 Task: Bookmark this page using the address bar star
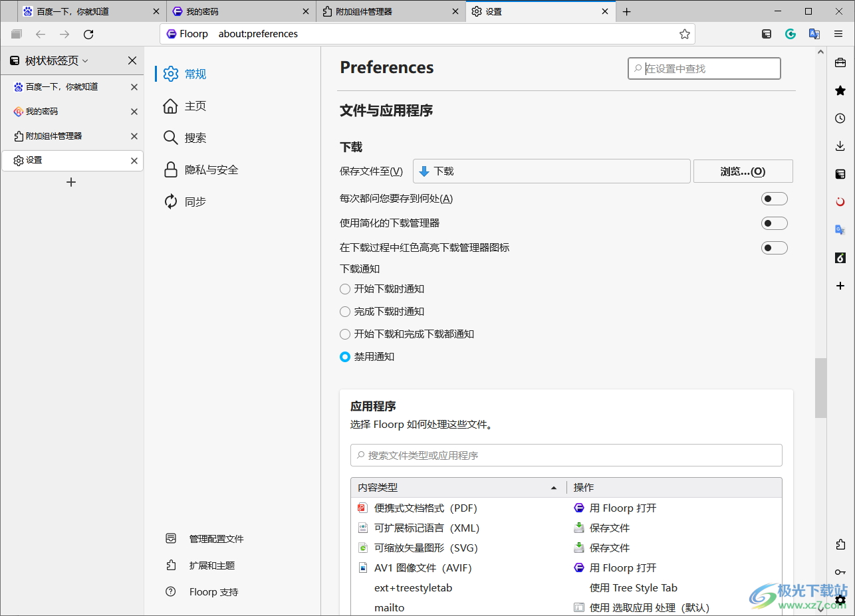coord(685,33)
